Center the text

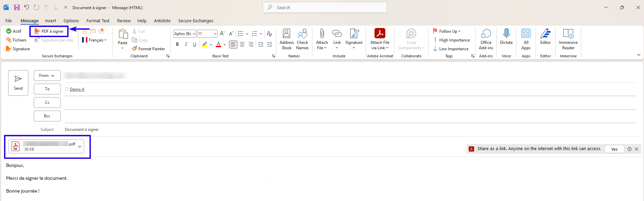click(242, 45)
